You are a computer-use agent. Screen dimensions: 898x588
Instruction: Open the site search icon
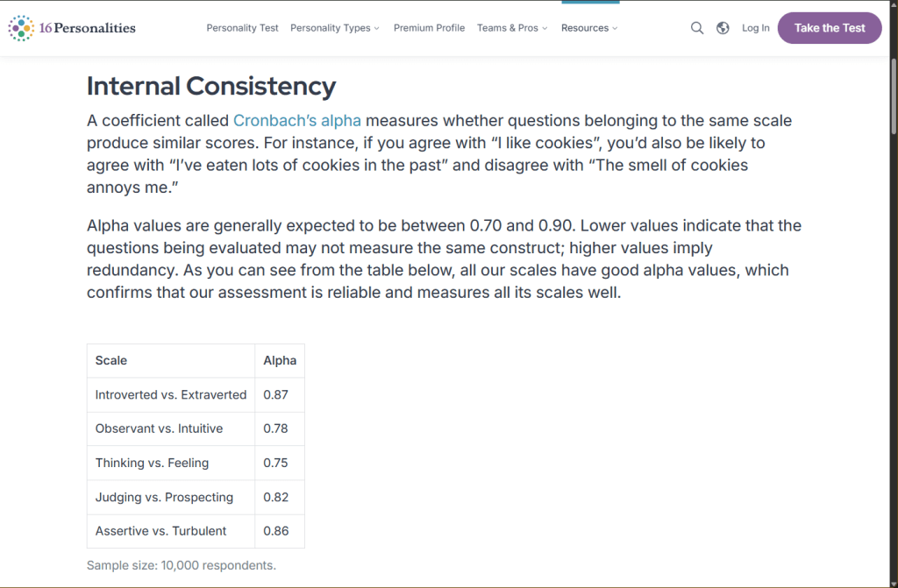tap(697, 28)
